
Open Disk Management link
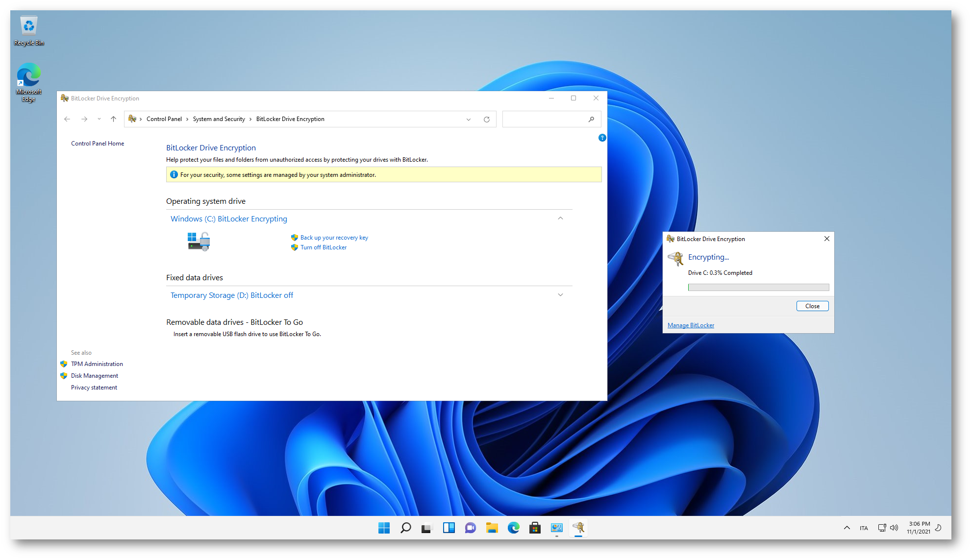[95, 376]
